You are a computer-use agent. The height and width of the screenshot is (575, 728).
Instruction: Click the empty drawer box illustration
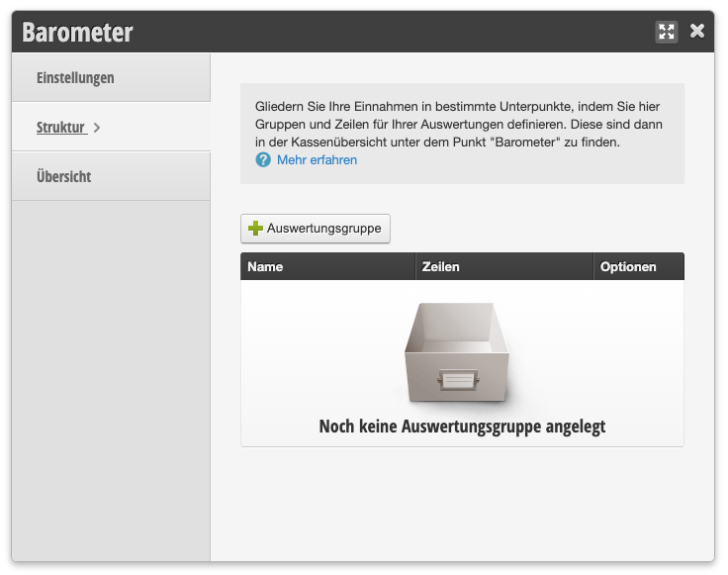[455, 356]
